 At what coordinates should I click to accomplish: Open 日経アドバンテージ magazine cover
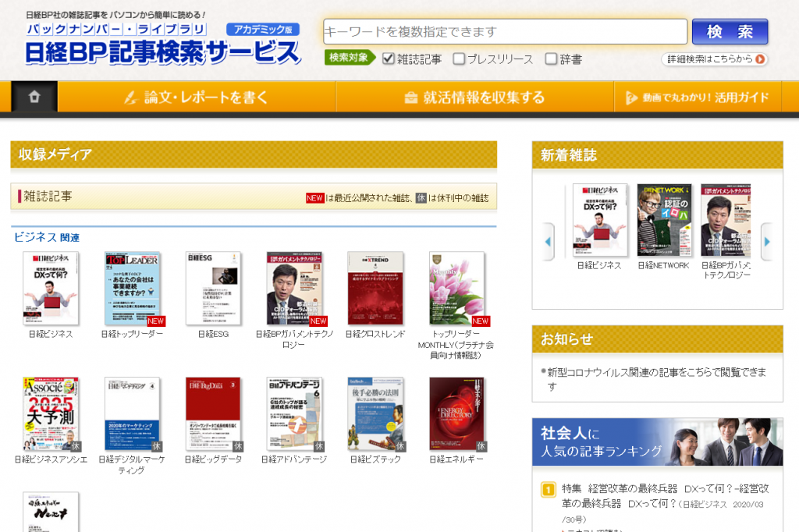click(x=294, y=413)
